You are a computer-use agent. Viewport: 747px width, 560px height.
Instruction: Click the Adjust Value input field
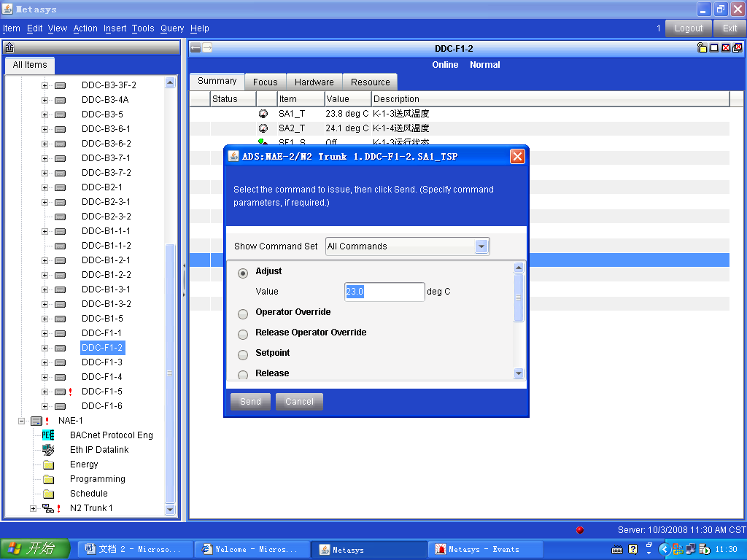pyautogui.click(x=384, y=292)
